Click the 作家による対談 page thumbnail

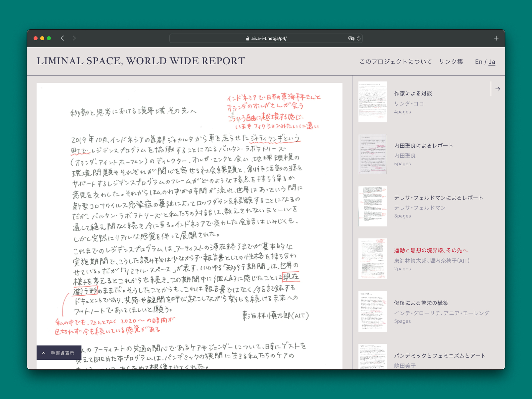coord(372,102)
